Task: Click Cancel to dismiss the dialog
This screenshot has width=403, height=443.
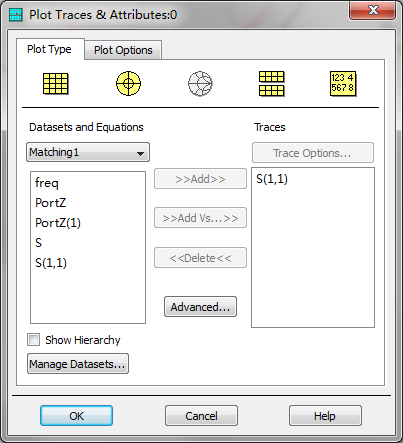Action: [x=201, y=416]
